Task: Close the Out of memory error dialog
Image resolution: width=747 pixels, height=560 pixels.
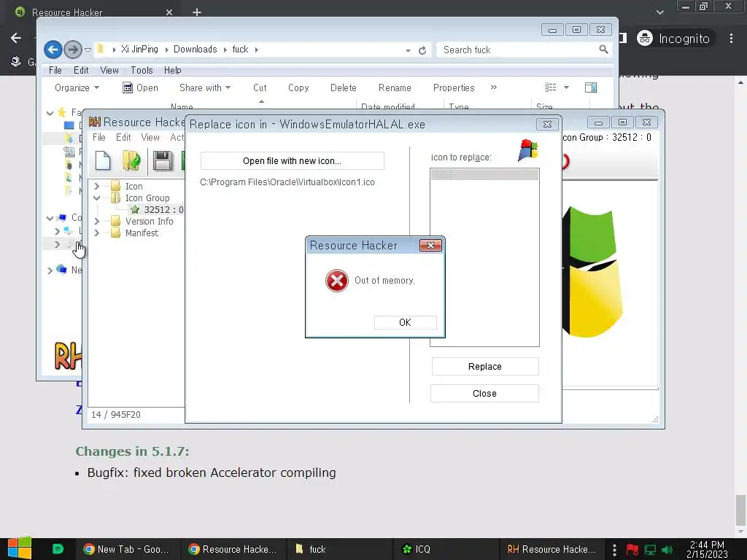Action: point(430,245)
